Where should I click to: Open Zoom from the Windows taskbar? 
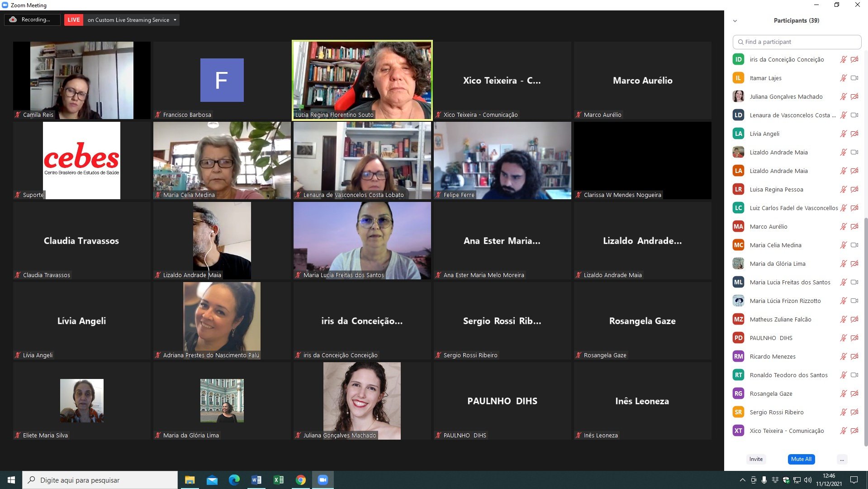(x=323, y=480)
